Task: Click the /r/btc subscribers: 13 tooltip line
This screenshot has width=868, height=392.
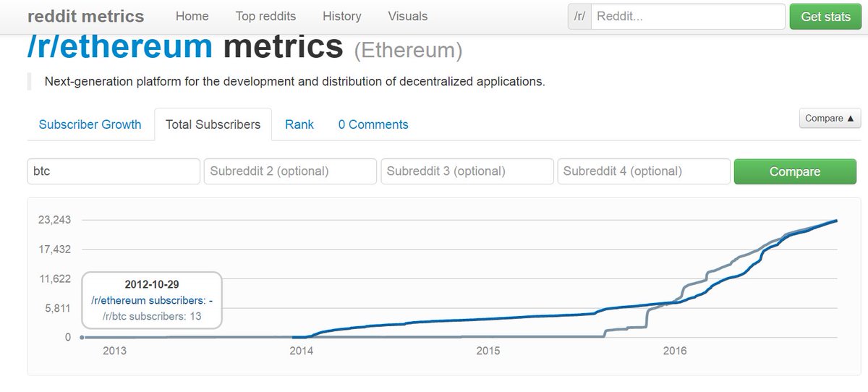Action: click(x=152, y=315)
